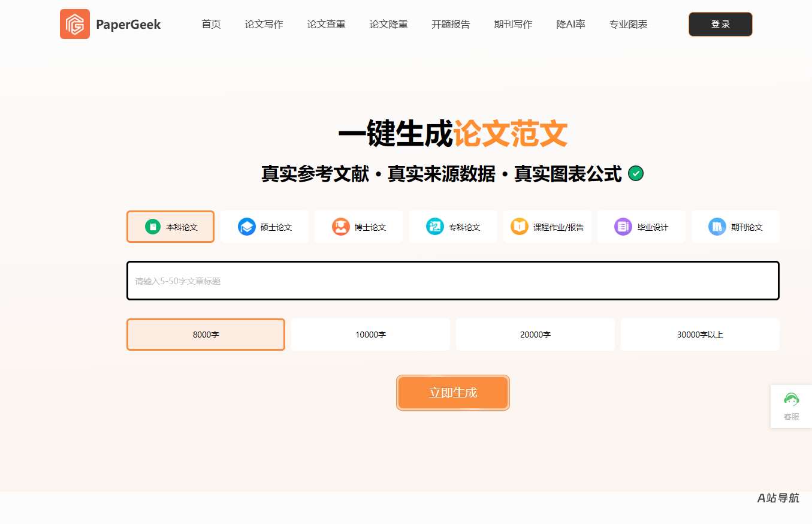Click the 立即生成 generate button
This screenshot has width=812, height=524.
[453, 393]
